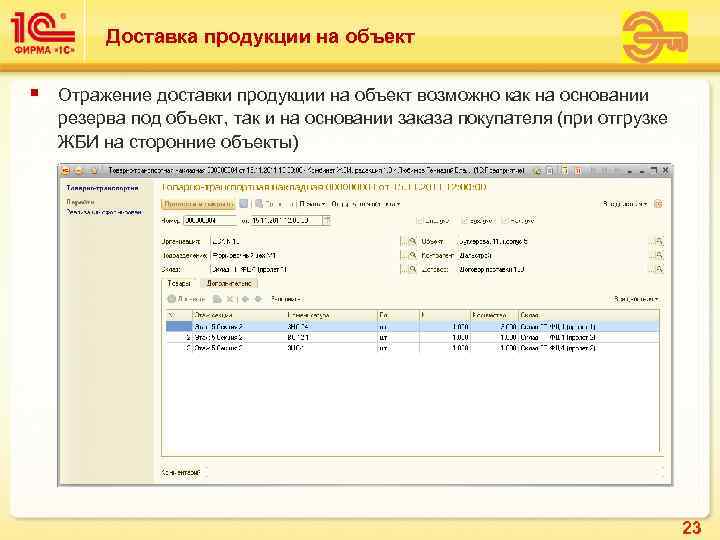Click the 1C main menu icon in title bar
This screenshot has width=720, height=540.
pos(66,171)
